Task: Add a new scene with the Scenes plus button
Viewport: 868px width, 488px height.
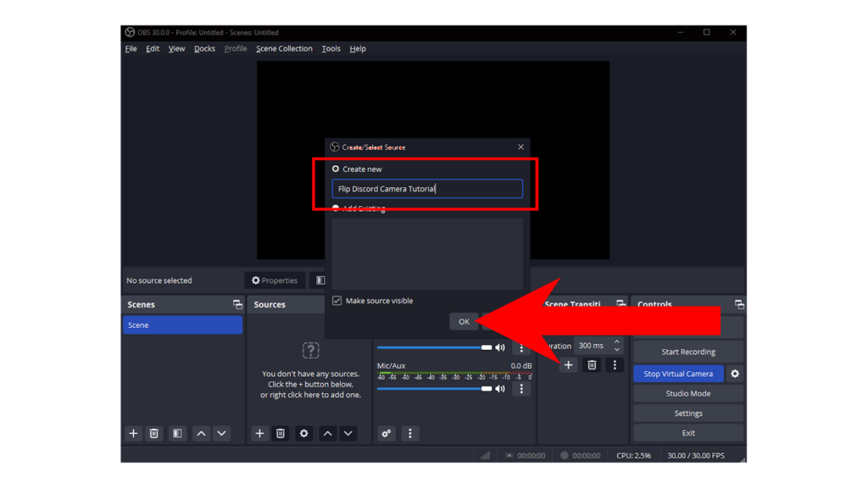Action: coord(133,433)
